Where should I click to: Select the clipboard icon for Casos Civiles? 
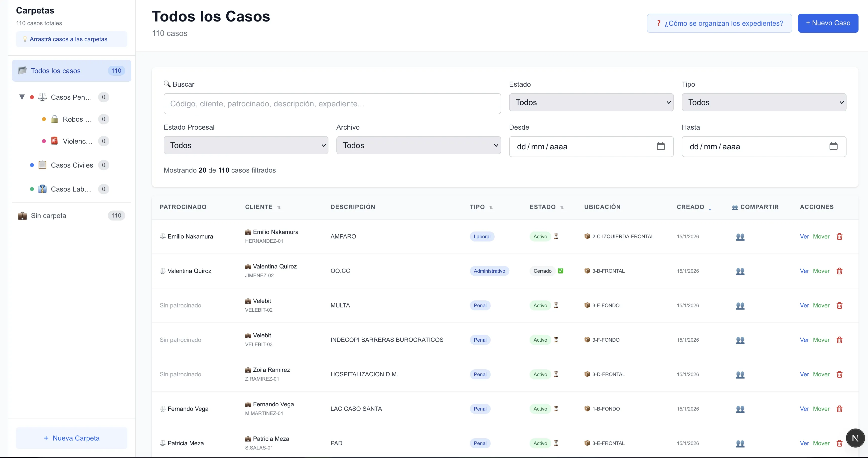click(42, 165)
